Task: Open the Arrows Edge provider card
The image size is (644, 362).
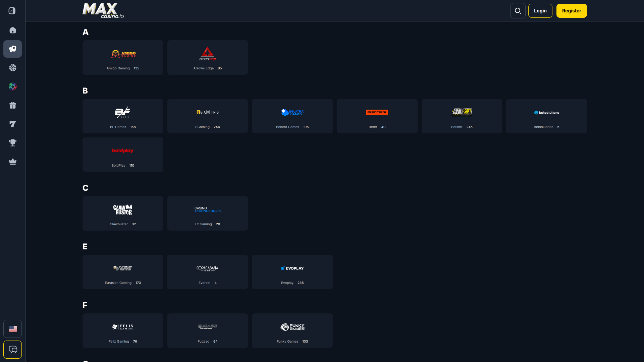Action: (208, 58)
